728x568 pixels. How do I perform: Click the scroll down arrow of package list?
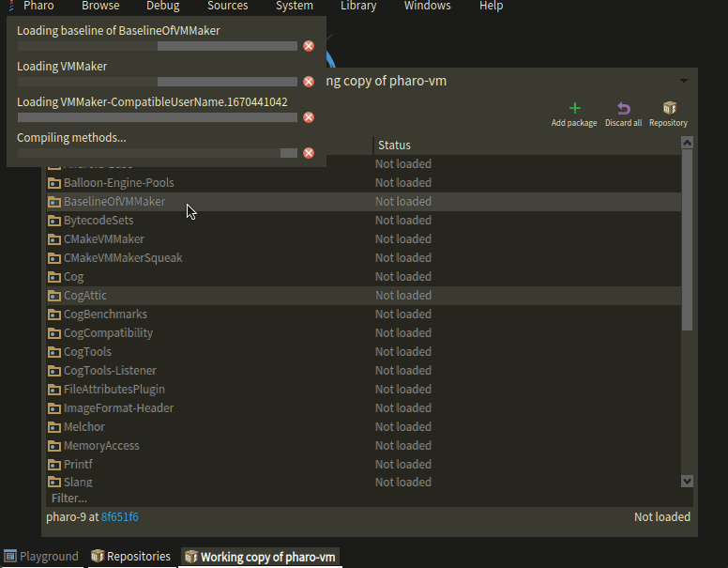[x=687, y=481]
